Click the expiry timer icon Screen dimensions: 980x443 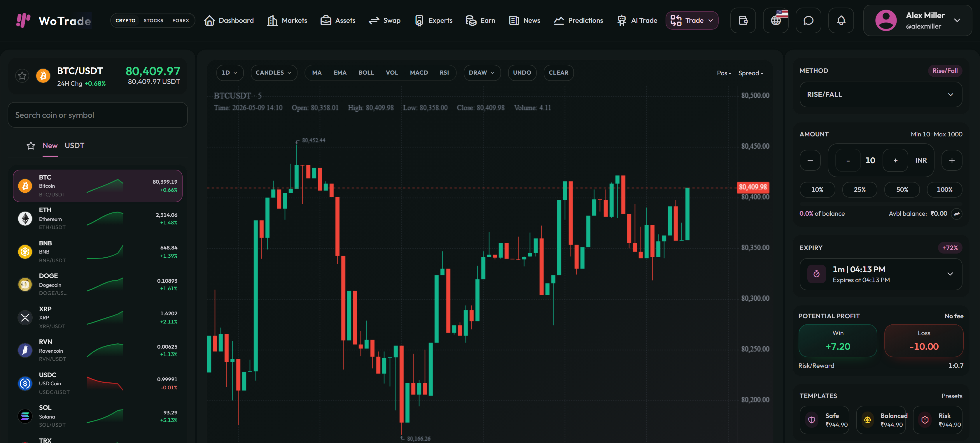[816, 274]
